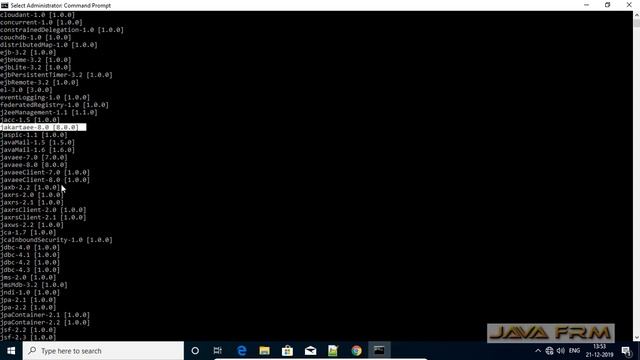Image resolution: width=640 pixels, height=360 pixels.
Task: Select Command Prompt taskbar icon
Action: tap(379, 351)
